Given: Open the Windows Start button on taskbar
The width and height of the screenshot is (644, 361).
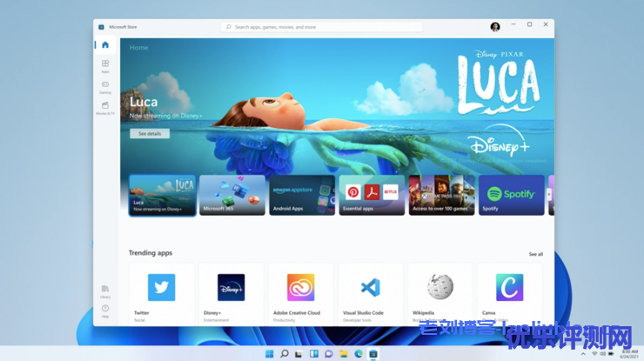Looking at the screenshot, I should click(269, 354).
